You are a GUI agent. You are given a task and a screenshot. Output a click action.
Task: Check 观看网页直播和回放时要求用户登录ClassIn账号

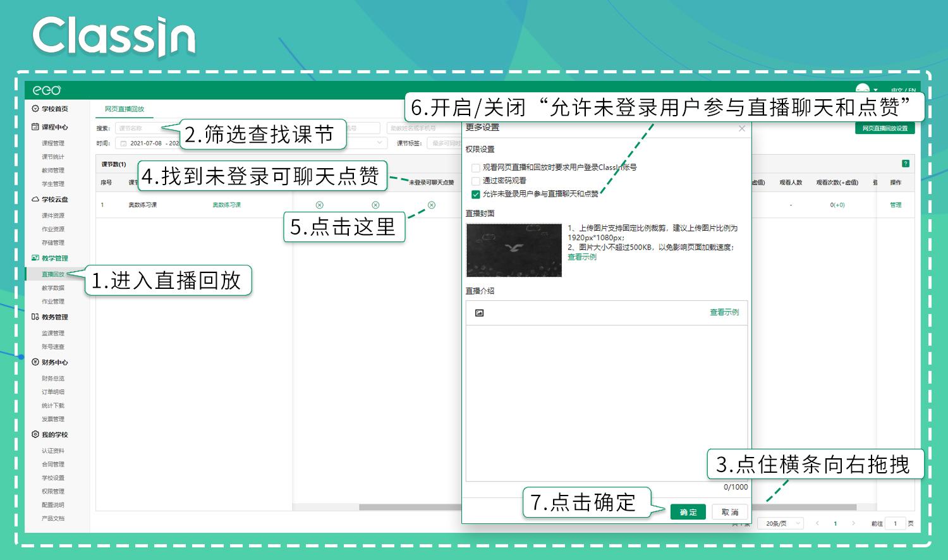pyautogui.click(x=476, y=167)
